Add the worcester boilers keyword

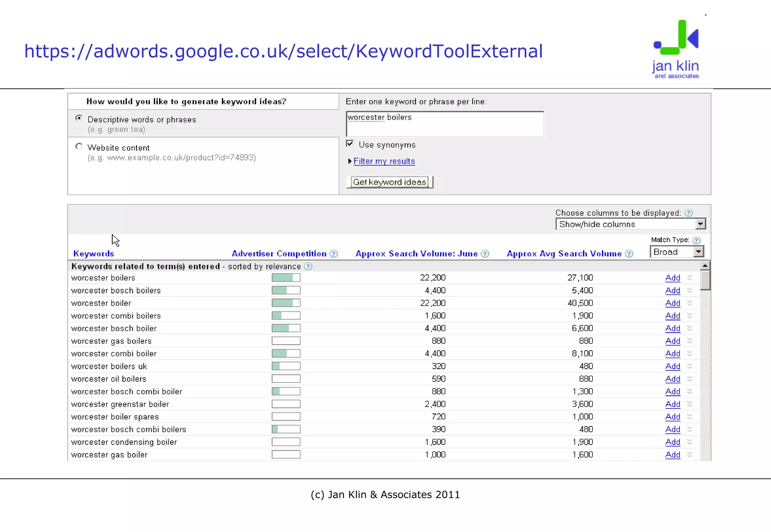[673, 278]
